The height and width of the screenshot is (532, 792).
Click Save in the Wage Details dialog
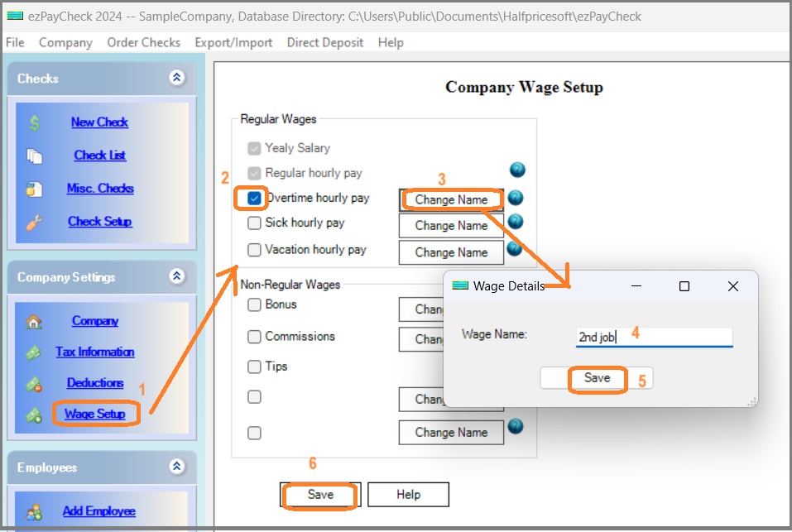coord(598,379)
